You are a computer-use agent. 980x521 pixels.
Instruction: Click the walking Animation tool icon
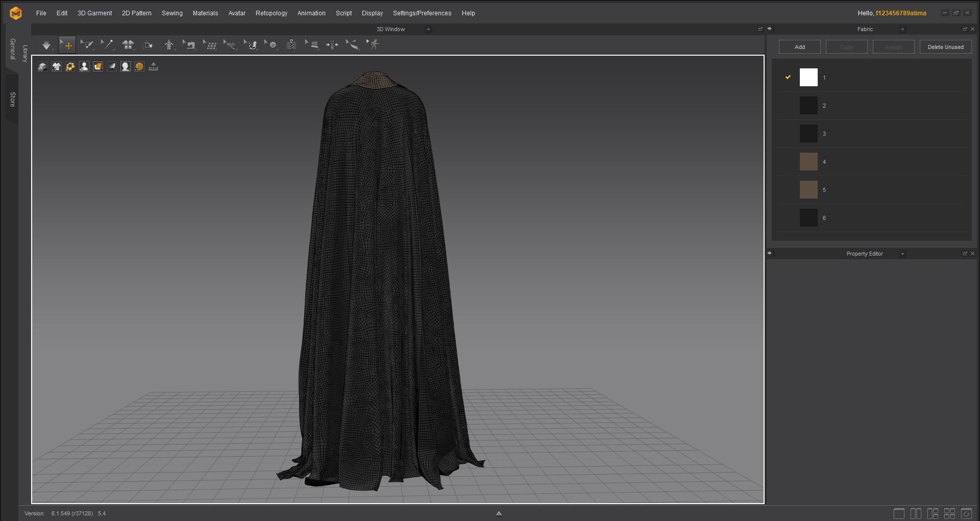pos(373,45)
